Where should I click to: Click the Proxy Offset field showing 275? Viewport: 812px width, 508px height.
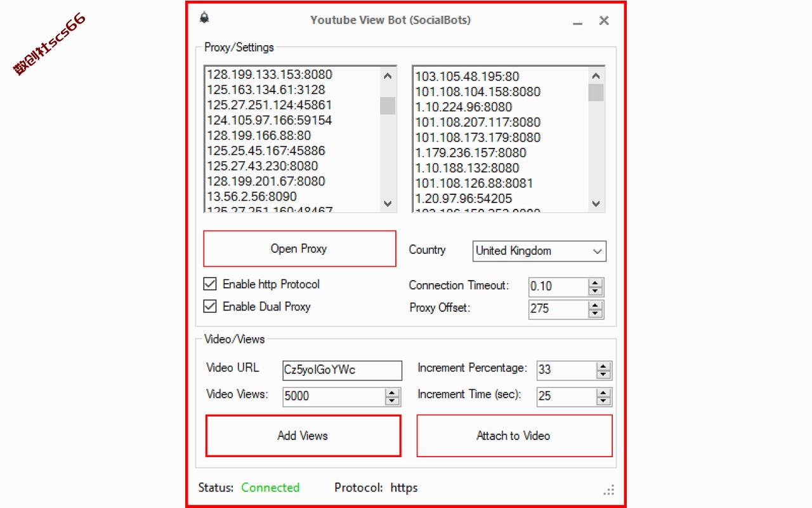tap(558, 309)
